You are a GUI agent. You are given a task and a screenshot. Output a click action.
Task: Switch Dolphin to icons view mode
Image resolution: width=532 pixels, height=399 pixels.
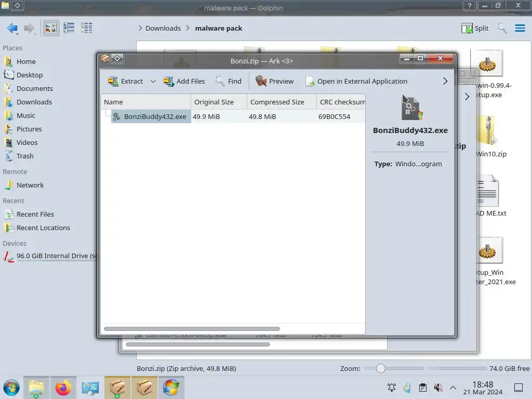click(x=51, y=28)
